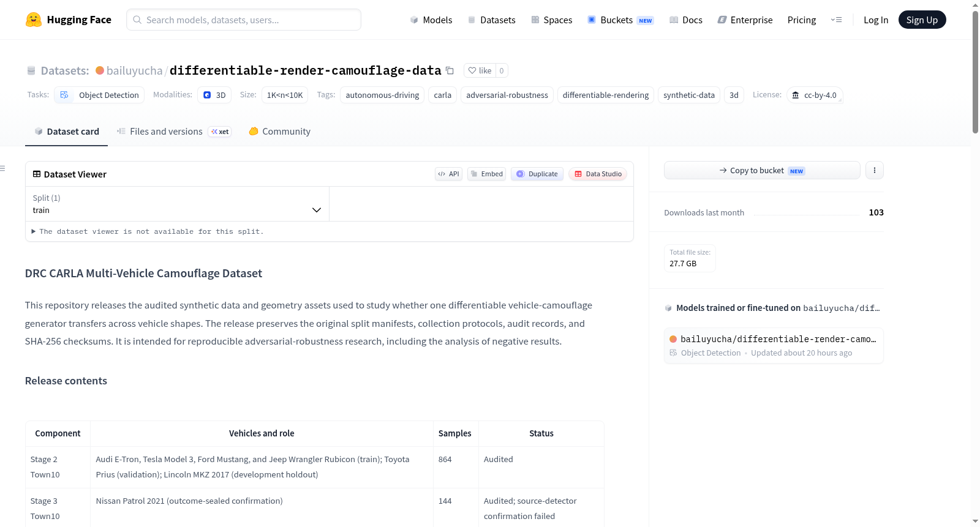Switch to the Community tab
This screenshot has width=980, height=527.
(x=279, y=132)
